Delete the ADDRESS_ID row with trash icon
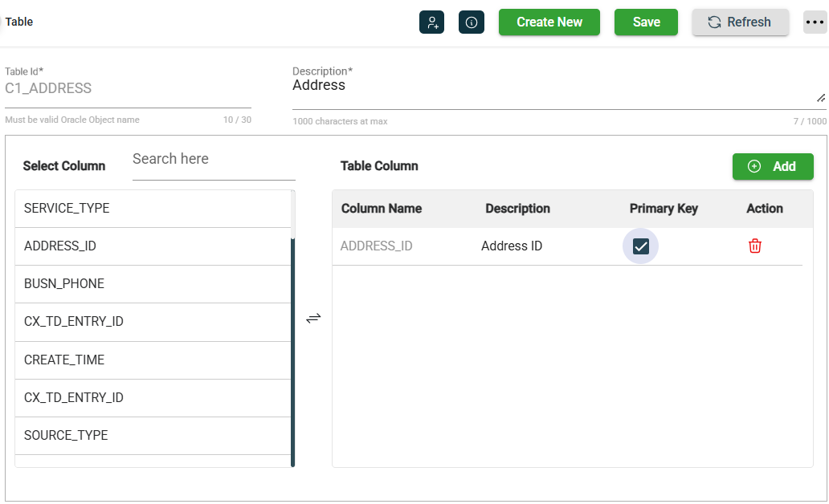The width and height of the screenshot is (829, 504). coord(754,246)
